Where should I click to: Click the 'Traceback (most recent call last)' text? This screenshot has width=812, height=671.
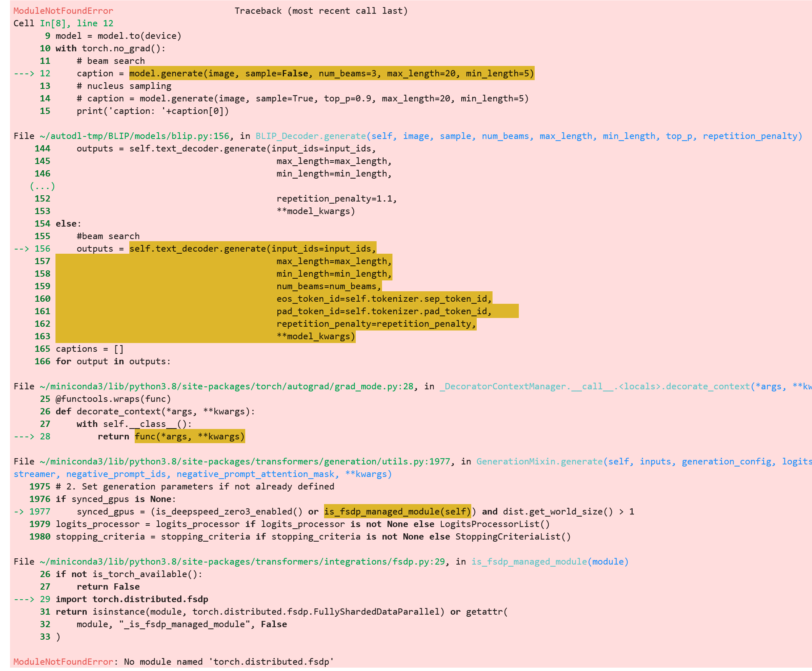(x=321, y=11)
